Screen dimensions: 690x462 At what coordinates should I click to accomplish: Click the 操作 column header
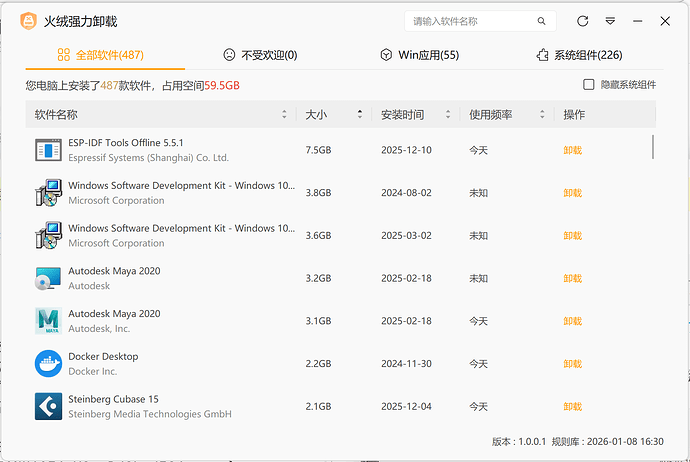tap(574, 114)
